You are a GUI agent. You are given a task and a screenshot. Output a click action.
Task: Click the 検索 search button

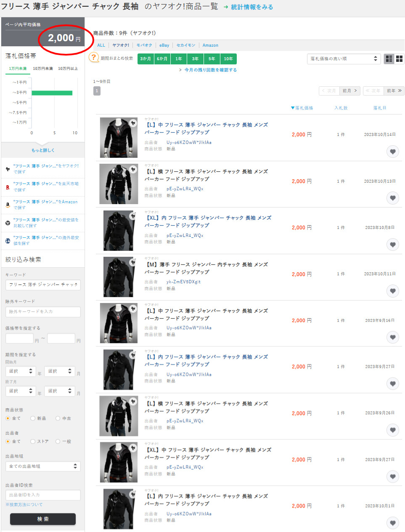pos(43,519)
